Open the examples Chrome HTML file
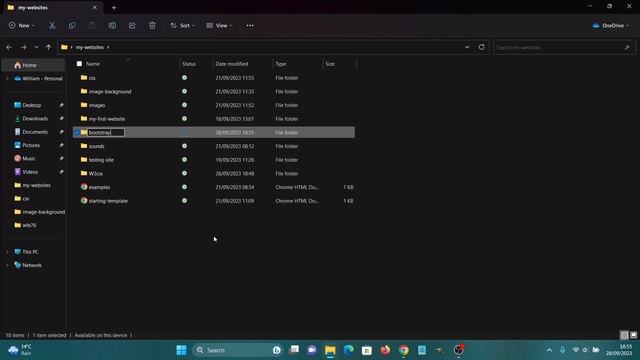The image size is (640, 360). [99, 187]
